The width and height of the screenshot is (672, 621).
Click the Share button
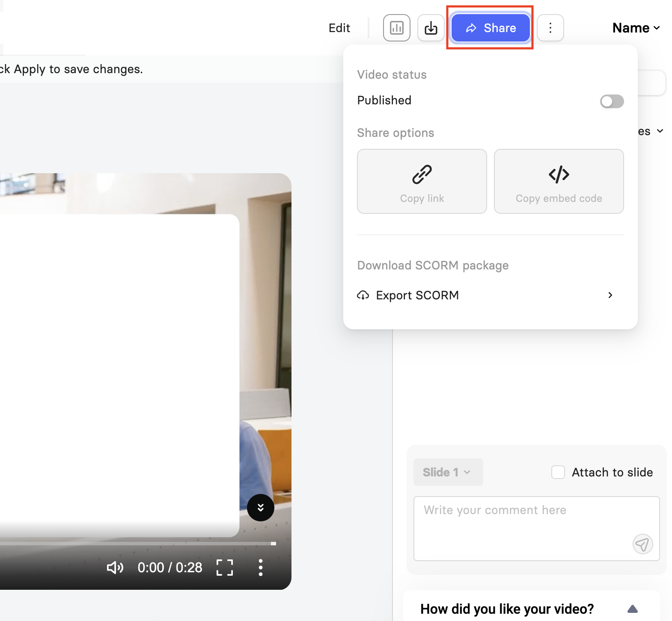coord(491,28)
